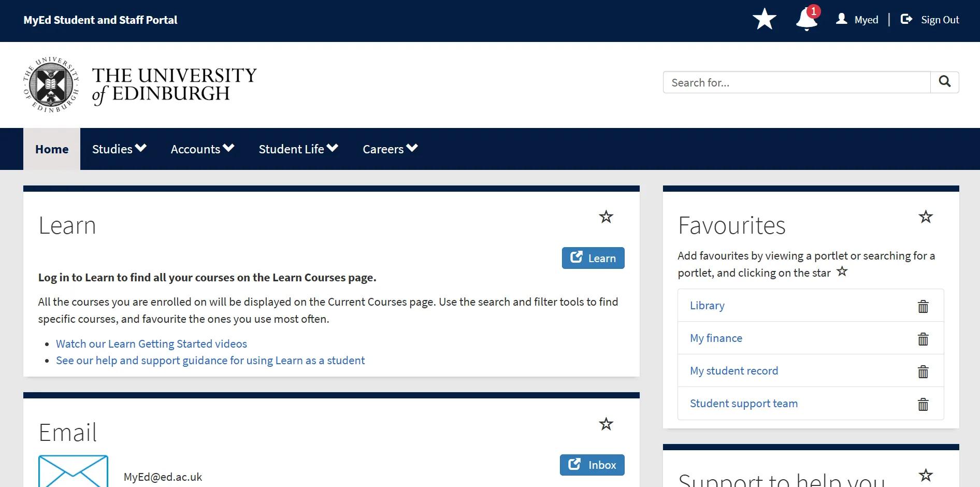Open the Library favourite link
The image size is (980, 487).
[707, 306]
